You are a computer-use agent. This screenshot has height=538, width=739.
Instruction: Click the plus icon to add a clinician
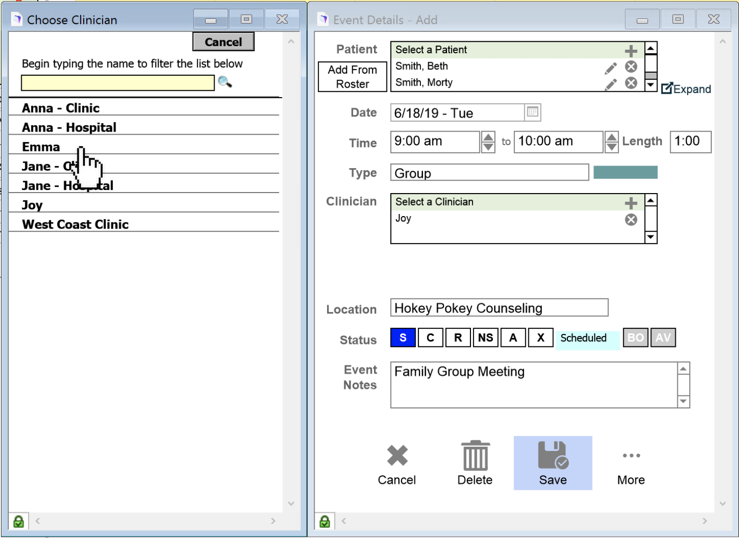[x=630, y=203]
